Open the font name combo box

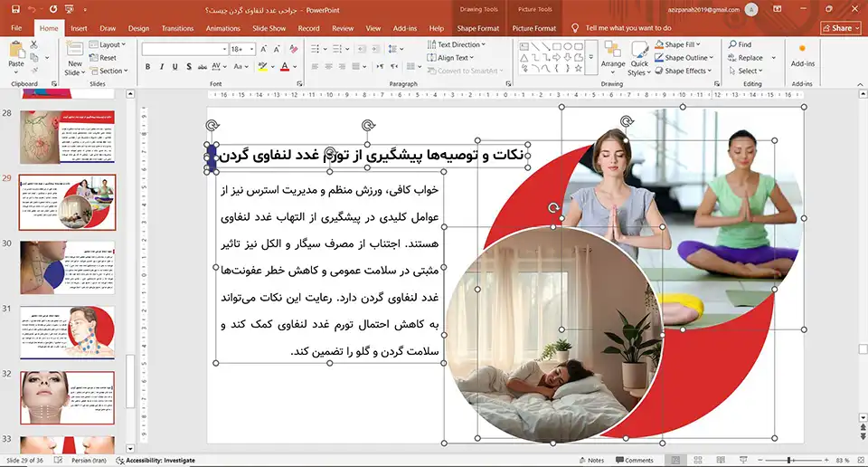coord(184,49)
